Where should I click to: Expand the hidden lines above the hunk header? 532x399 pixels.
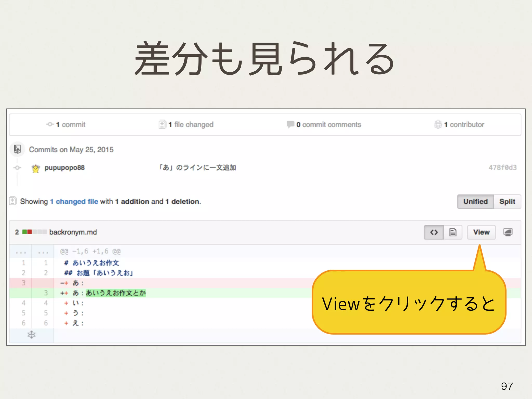coord(21,251)
